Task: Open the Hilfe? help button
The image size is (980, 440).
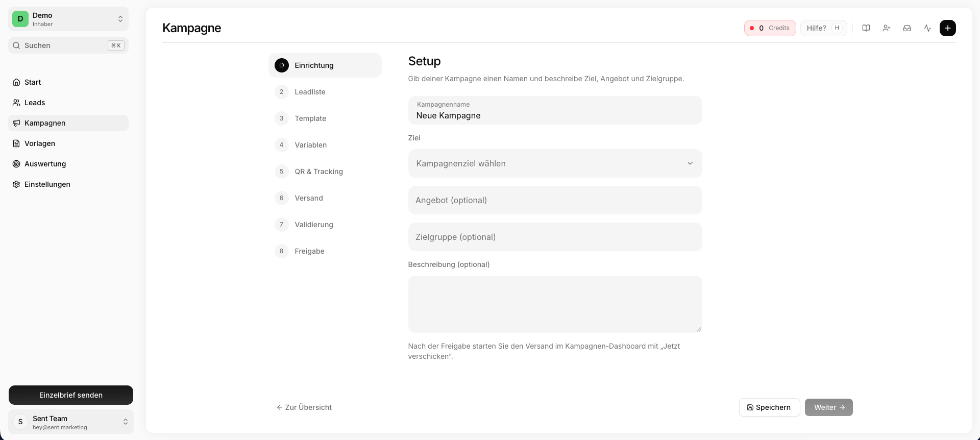Action: (823, 28)
